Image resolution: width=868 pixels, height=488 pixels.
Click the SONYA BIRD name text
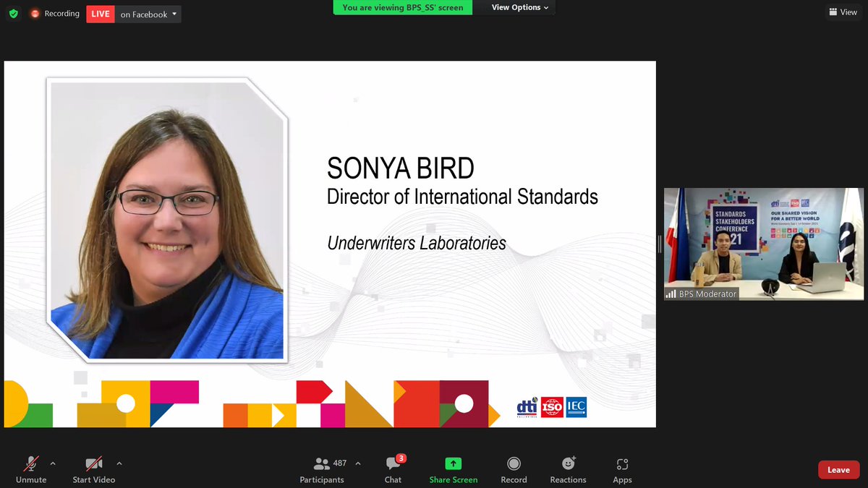[x=401, y=168]
